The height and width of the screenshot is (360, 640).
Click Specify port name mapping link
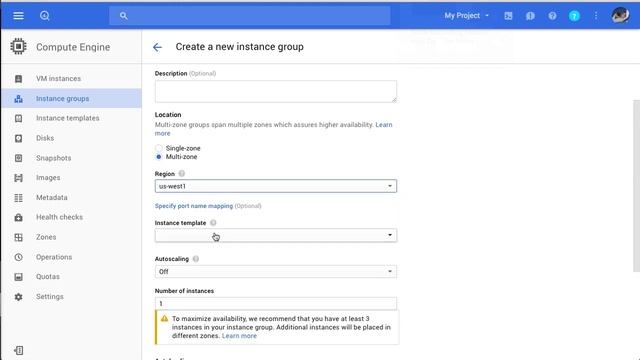(x=194, y=206)
